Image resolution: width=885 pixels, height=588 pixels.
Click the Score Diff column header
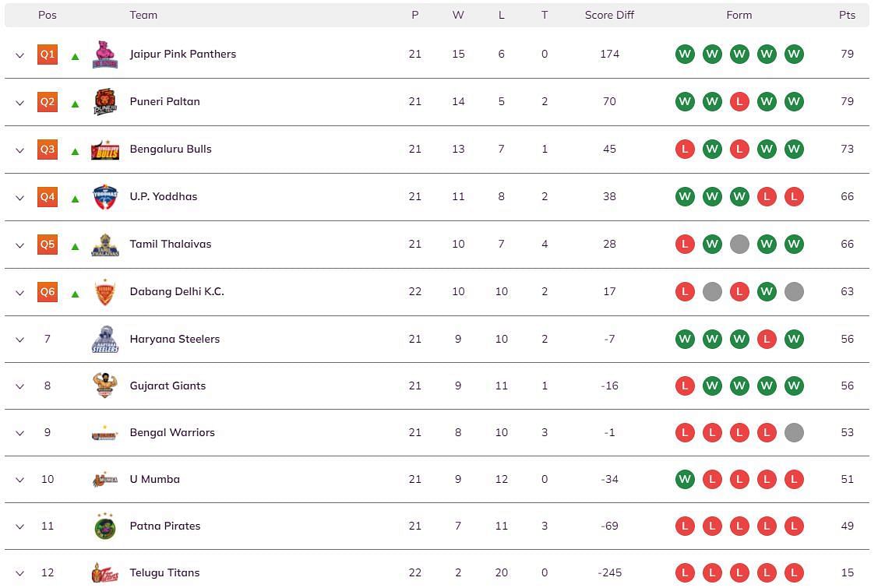[609, 16]
